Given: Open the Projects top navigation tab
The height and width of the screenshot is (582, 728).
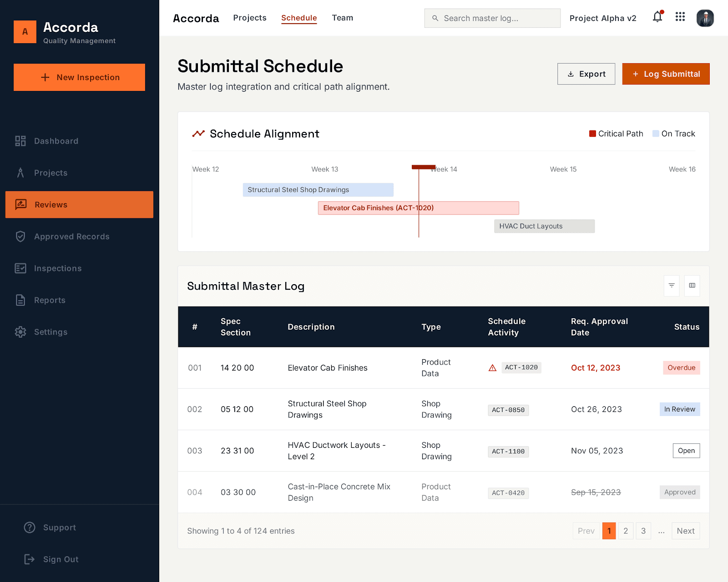Looking at the screenshot, I should pos(250,18).
